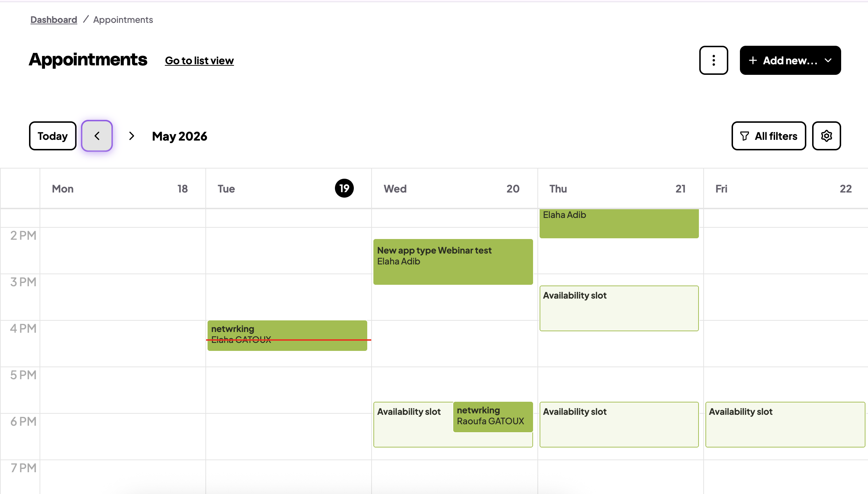This screenshot has width=868, height=494.
Task: Open Thursday's Elaha Adib appointment at top
Action: point(619,223)
